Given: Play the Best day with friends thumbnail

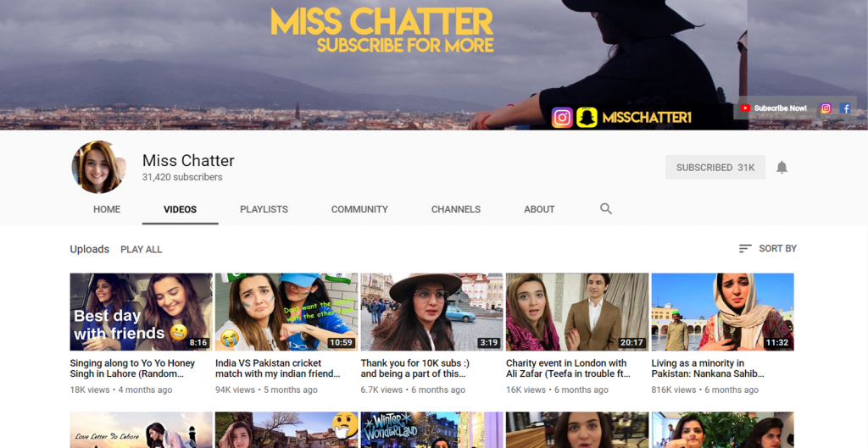Looking at the screenshot, I should click(x=142, y=312).
